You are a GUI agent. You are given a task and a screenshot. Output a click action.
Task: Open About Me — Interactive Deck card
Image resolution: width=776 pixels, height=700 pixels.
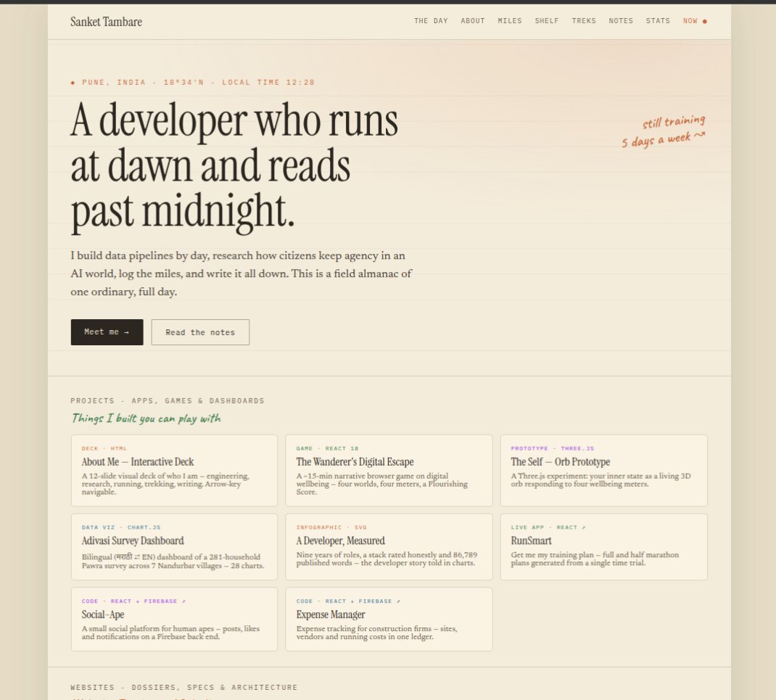click(174, 470)
